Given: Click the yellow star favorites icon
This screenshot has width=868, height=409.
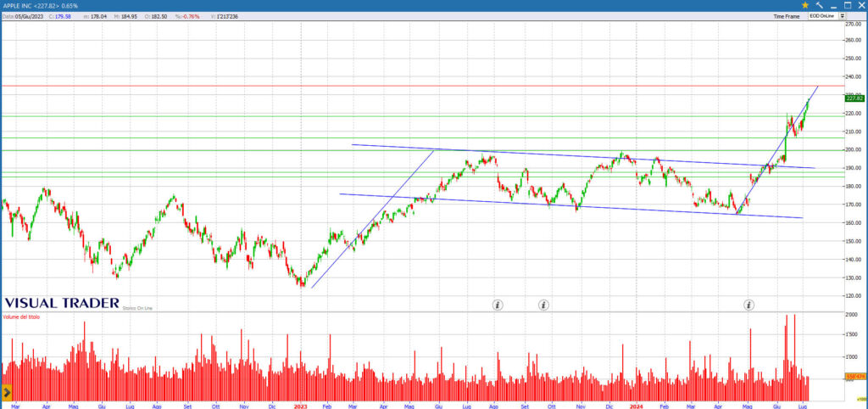Looking at the screenshot, I should coord(805,5).
